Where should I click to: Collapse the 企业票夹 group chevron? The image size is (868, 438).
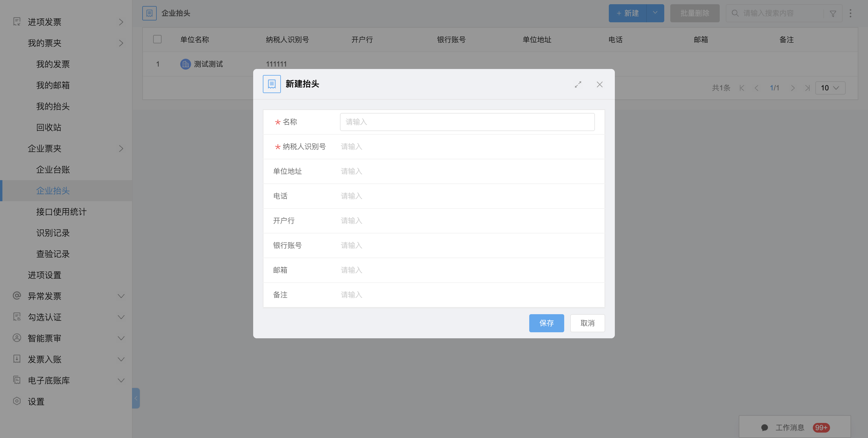[x=121, y=149]
